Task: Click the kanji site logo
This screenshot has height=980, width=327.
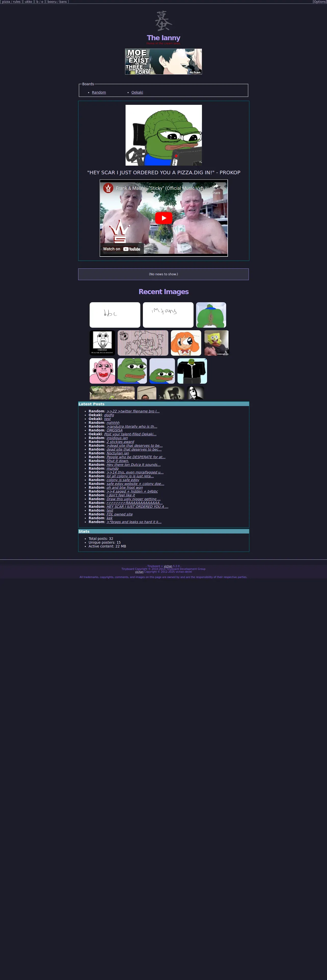Action: coord(163,21)
